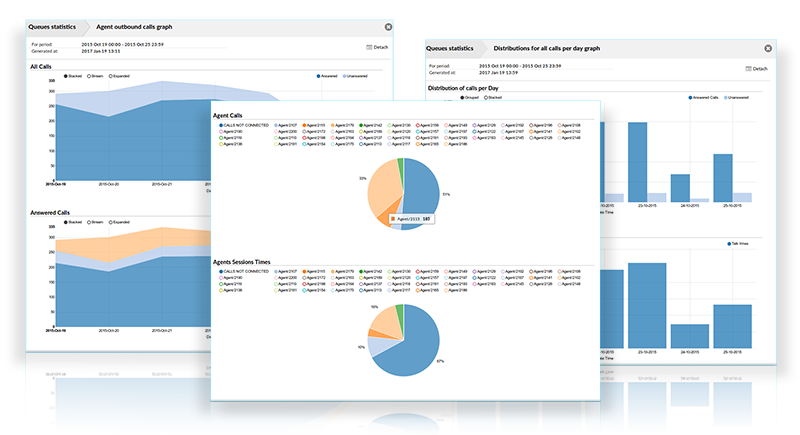Detach the Distributions per day graph window
This screenshot has height=435, width=800.
[x=757, y=68]
